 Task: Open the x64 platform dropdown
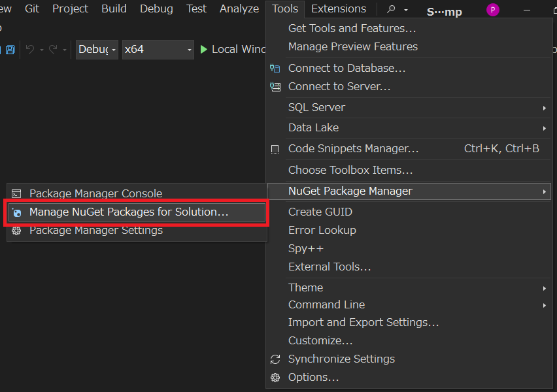157,48
